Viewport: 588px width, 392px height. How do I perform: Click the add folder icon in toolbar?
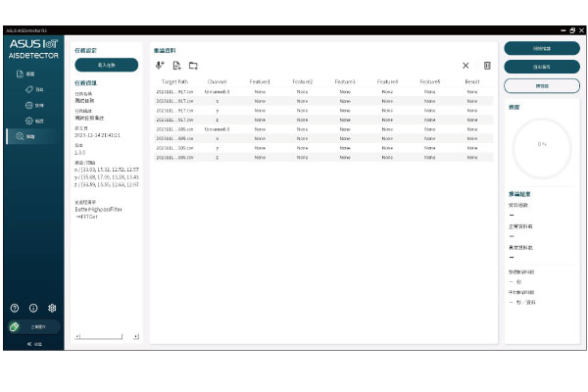point(193,66)
